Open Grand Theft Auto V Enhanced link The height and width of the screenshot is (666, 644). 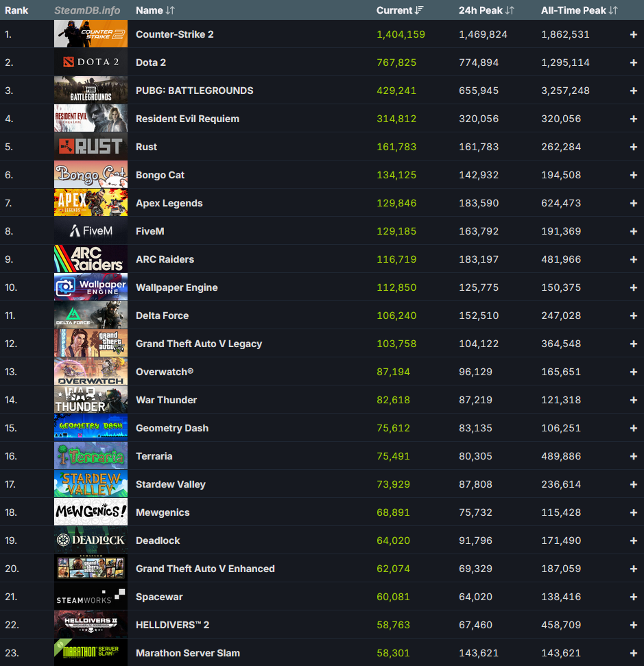(205, 569)
